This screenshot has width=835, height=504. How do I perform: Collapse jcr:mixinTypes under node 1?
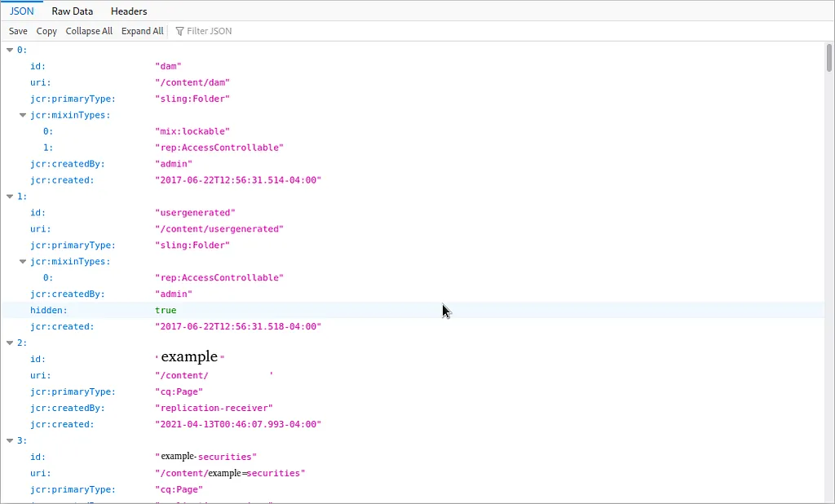tap(23, 262)
